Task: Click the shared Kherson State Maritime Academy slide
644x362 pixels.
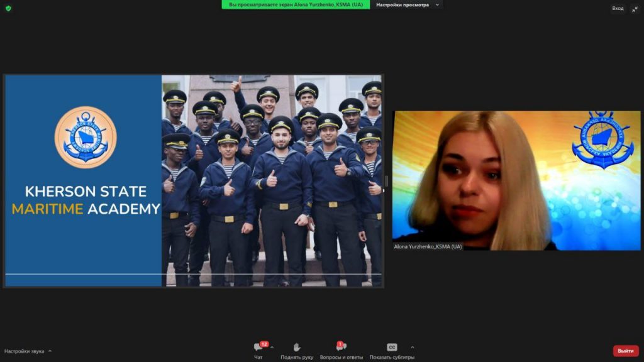Action: tap(194, 181)
